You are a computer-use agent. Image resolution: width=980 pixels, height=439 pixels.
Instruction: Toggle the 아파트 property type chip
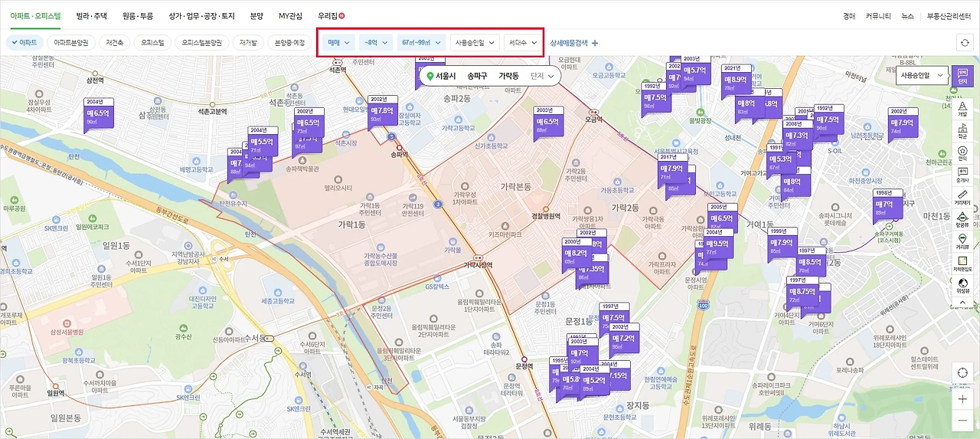(24, 43)
